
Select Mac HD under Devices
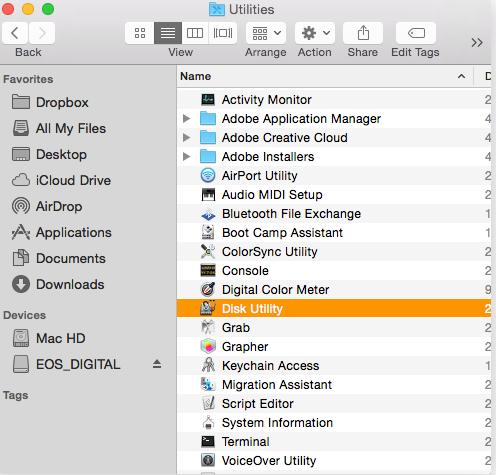pos(49,338)
